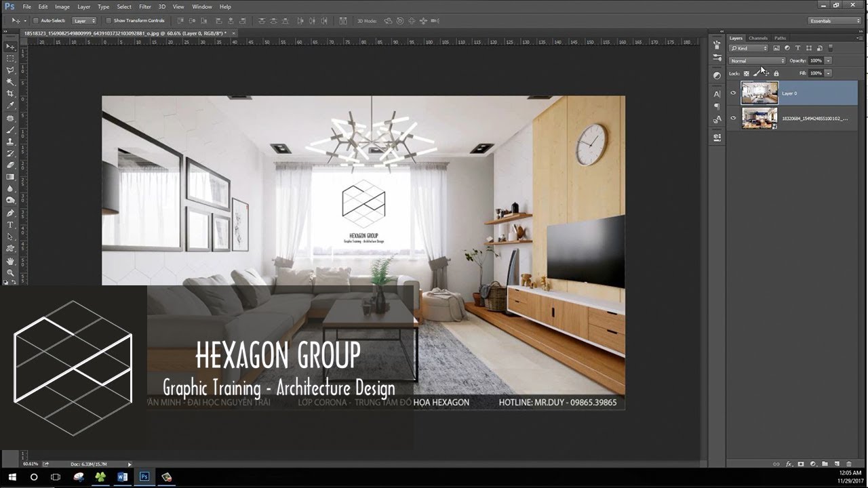Screen dimensions: 868x488
Task: Hide the 18320684 layer eye icon
Action: [733, 118]
